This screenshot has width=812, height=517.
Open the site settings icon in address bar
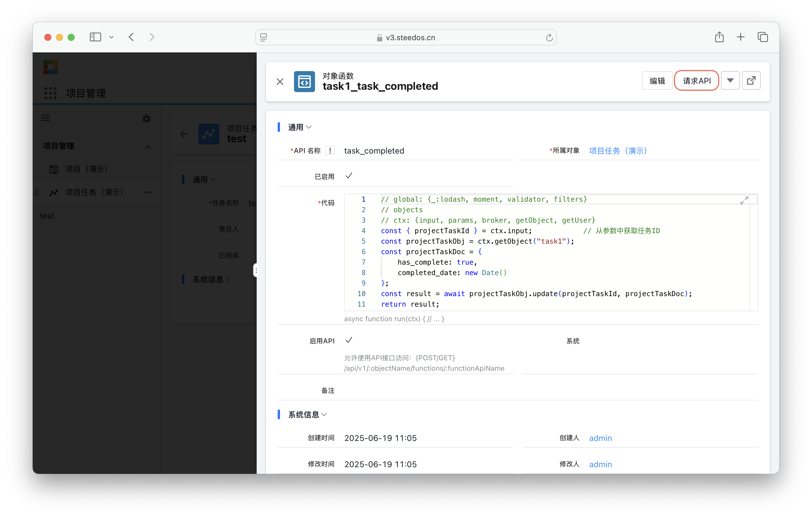[264, 37]
